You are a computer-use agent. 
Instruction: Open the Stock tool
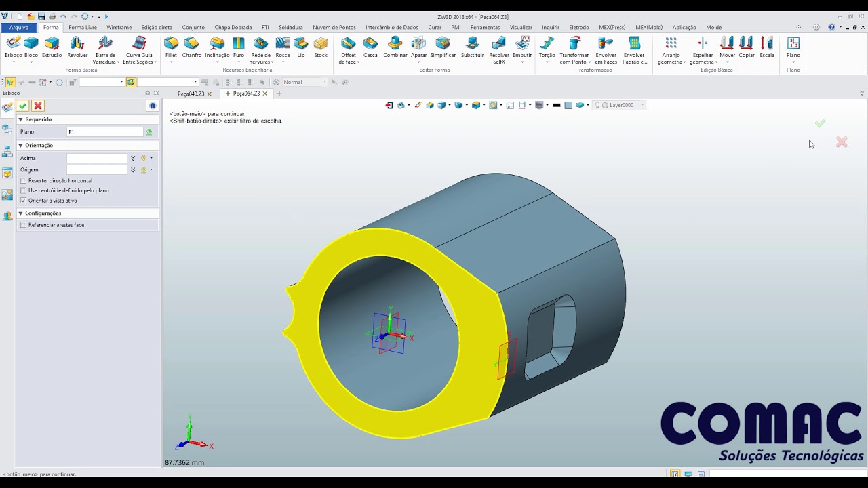tap(321, 46)
